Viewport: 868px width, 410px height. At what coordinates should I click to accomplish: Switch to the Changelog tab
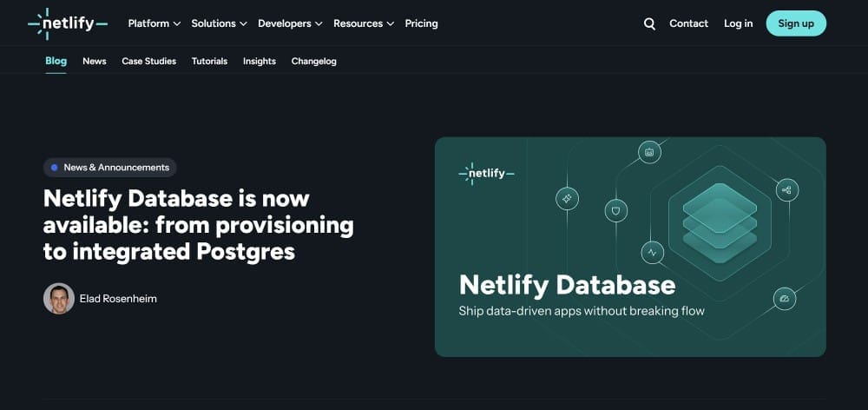tap(314, 62)
